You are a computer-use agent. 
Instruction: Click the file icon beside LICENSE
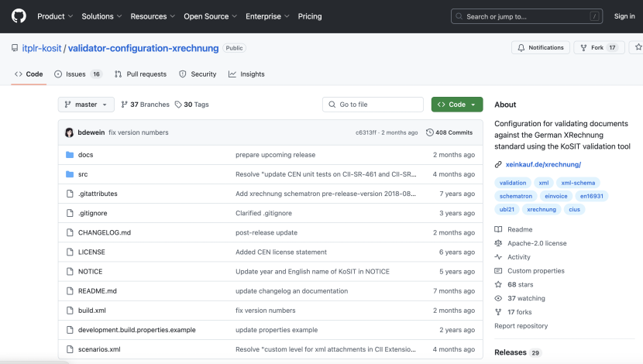(70, 252)
